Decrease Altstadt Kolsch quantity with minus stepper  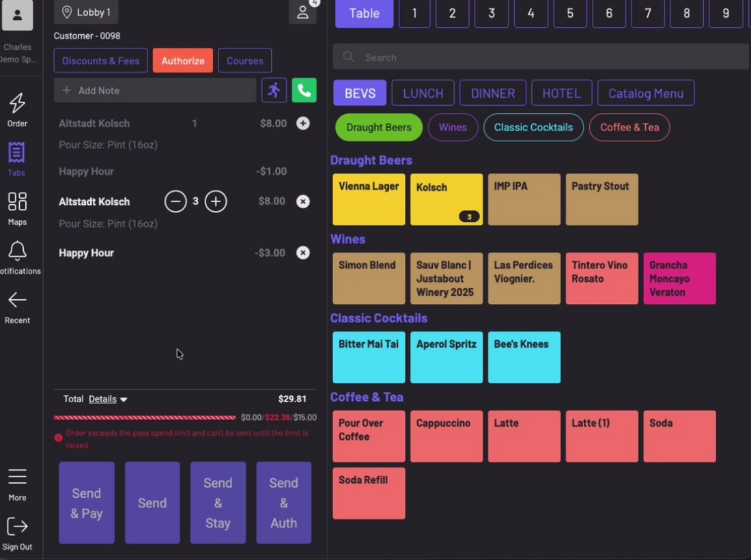(175, 201)
